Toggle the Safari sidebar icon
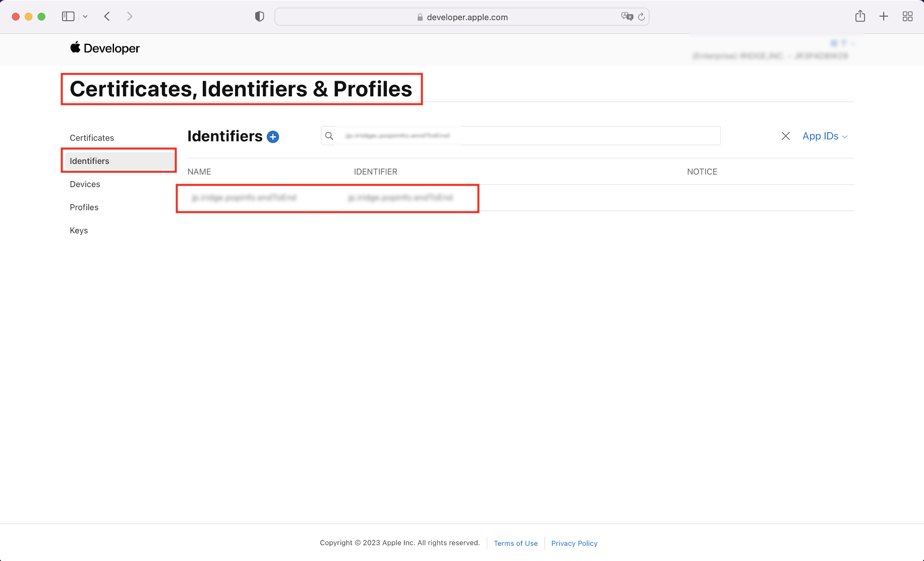This screenshot has width=924, height=561. coord(68,17)
